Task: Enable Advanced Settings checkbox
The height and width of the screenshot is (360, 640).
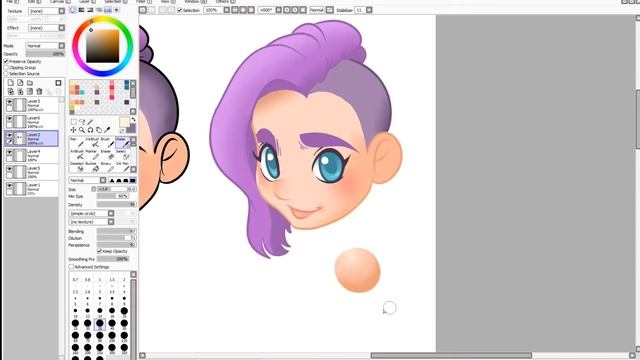Action: point(71,267)
